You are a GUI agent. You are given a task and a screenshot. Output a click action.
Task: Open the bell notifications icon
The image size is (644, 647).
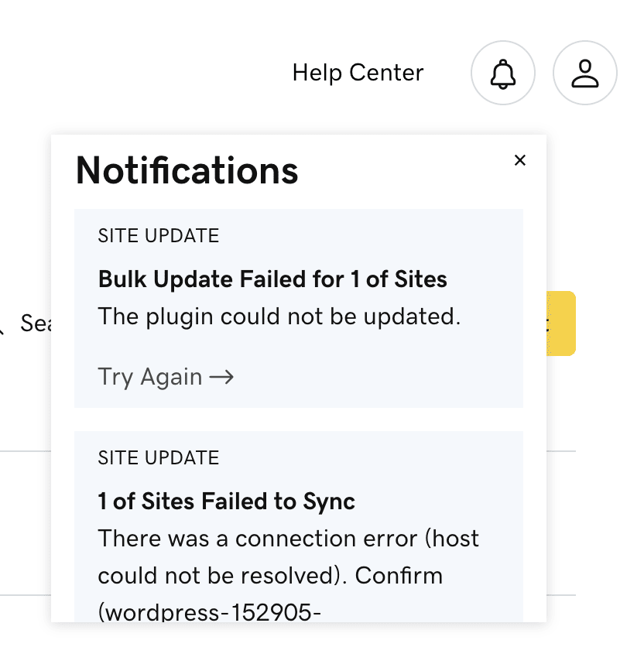pyautogui.click(x=503, y=73)
